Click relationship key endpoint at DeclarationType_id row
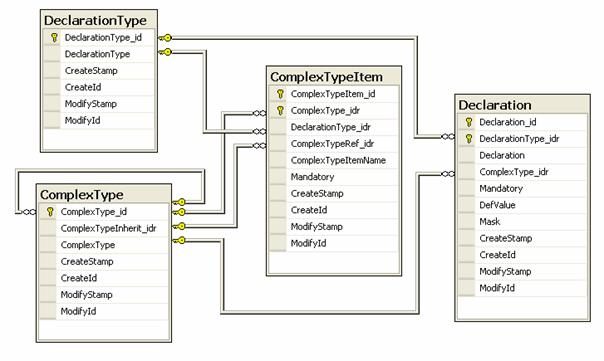Viewport: 604px width, 361px height. (x=165, y=38)
